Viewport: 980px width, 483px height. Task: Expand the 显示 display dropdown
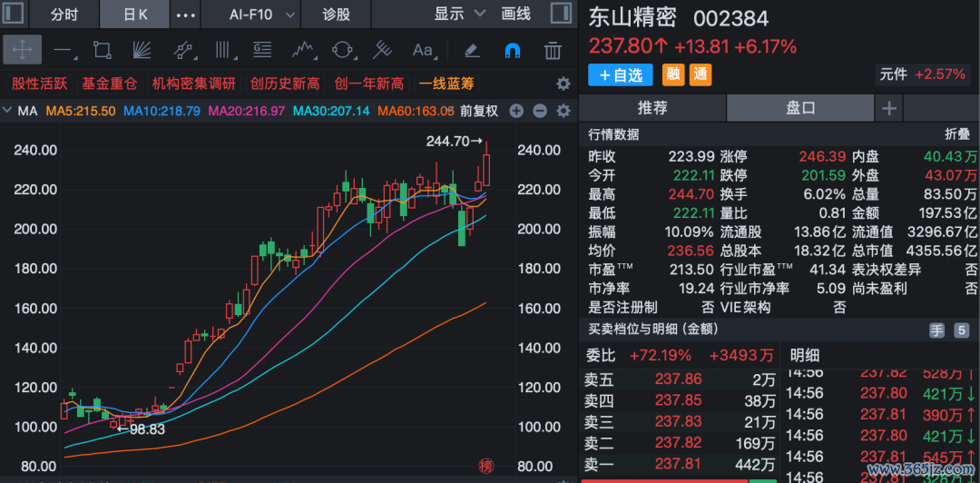(x=460, y=14)
